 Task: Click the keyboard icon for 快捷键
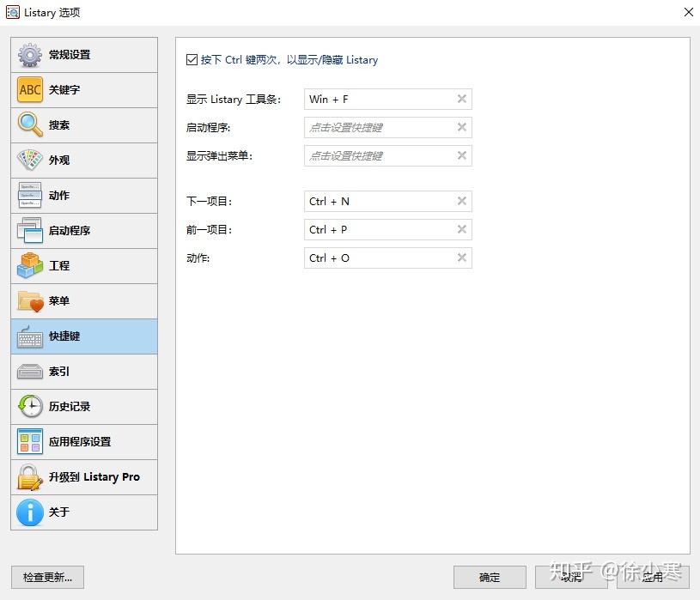pos(30,336)
